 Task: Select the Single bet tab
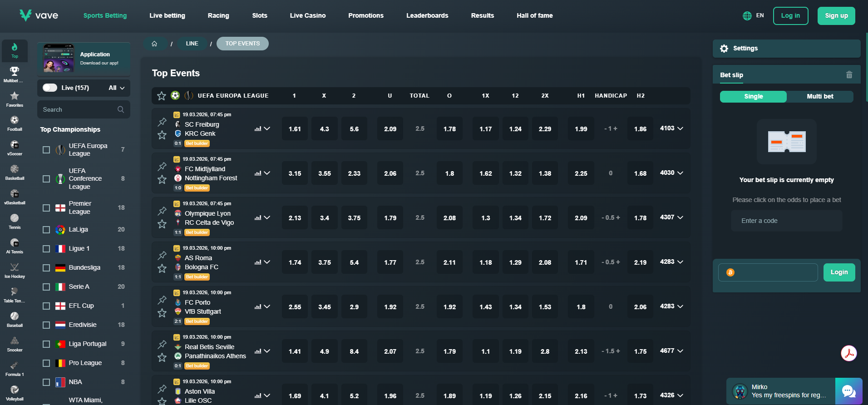point(753,96)
